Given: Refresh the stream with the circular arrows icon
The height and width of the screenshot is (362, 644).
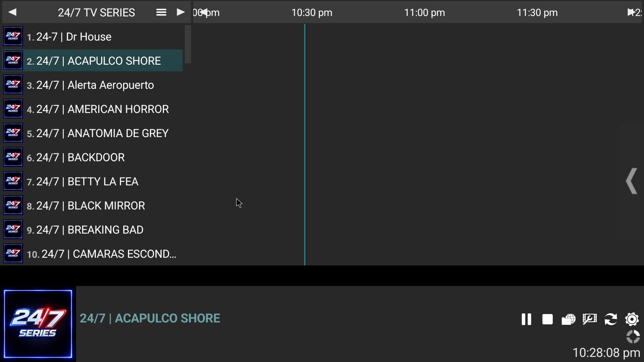Looking at the screenshot, I should click(611, 319).
